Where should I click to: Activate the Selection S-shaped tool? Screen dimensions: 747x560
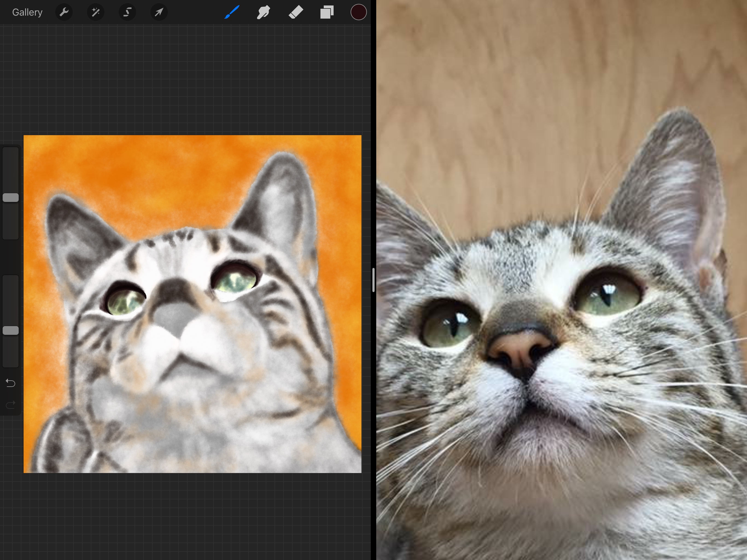[127, 13]
